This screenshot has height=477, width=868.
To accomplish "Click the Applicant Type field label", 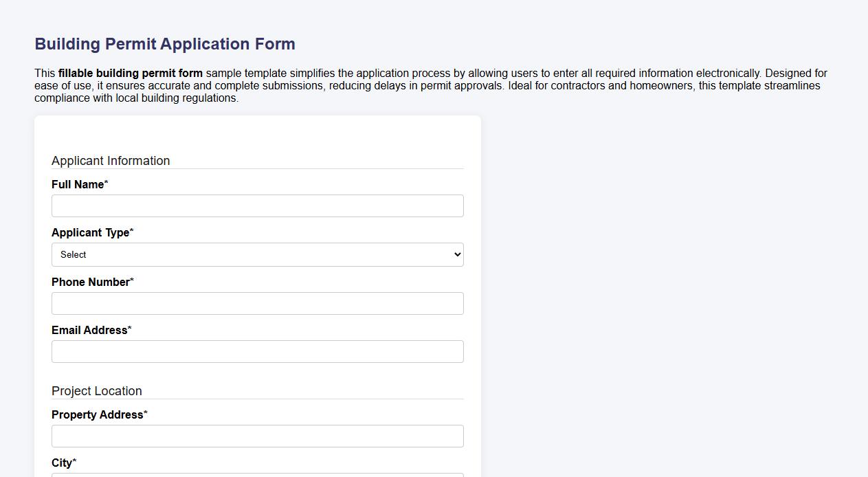I will pos(89,232).
